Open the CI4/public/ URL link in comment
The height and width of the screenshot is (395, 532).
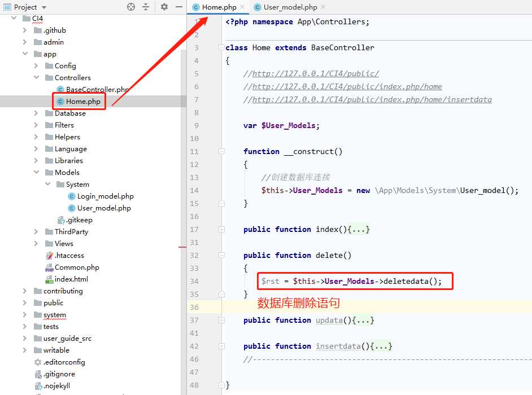tap(316, 73)
